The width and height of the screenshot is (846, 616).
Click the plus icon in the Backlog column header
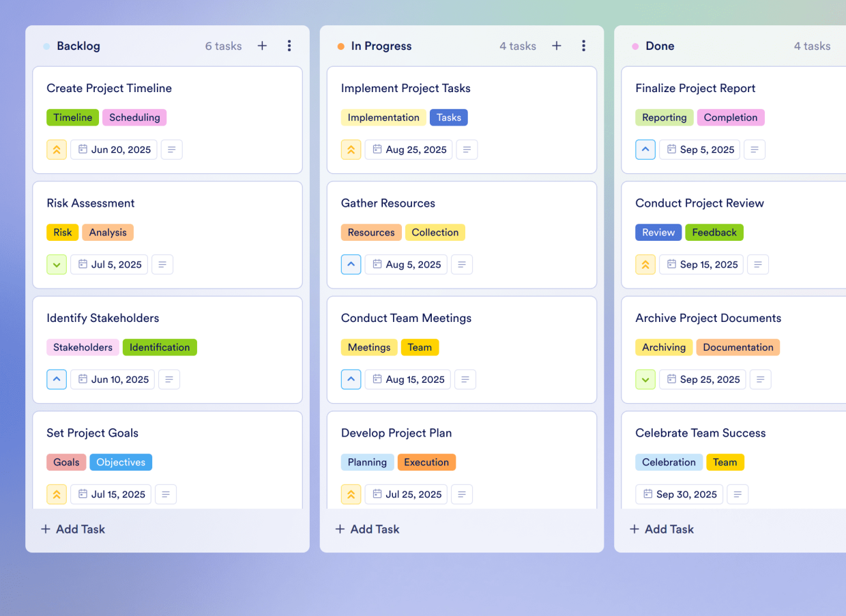(262, 46)
